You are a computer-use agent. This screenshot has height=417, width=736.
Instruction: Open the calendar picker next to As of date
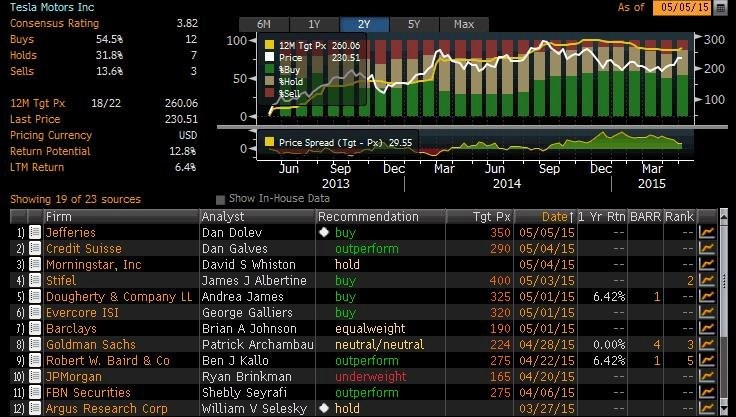click(720, 8)
